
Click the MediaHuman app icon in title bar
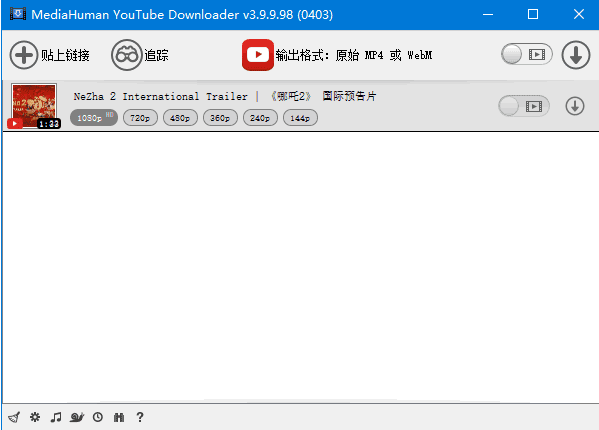pyautogui.click(x=18, y=14)
